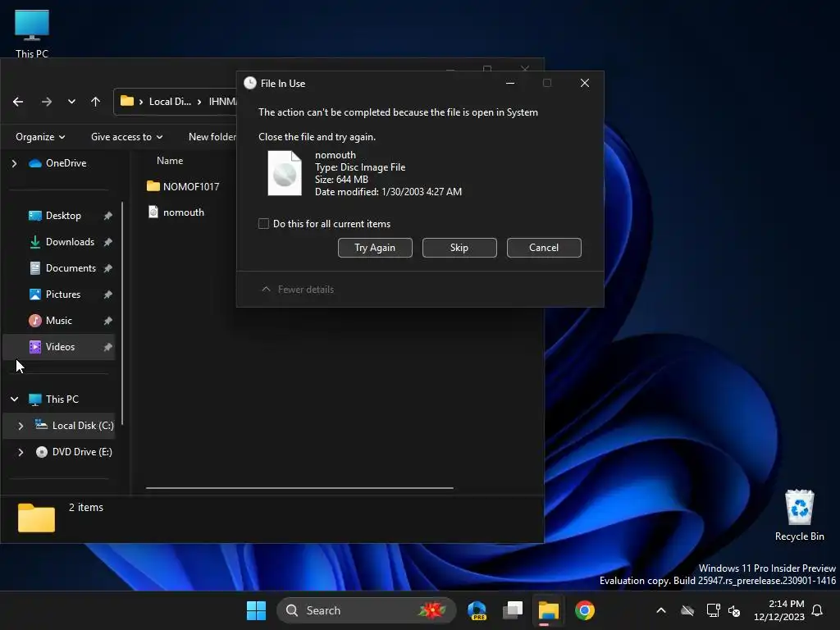
Task: Open the Give access to menu
Action: point(126,137)
